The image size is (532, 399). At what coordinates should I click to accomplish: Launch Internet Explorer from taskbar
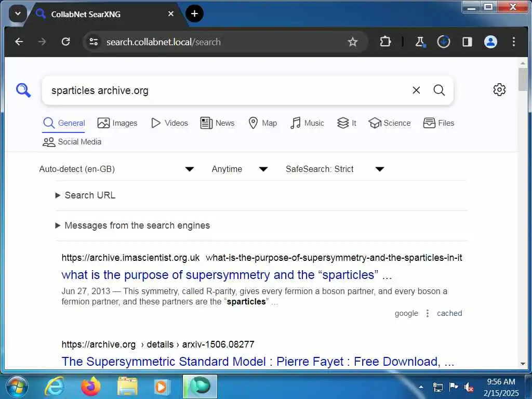pos(55,387)
